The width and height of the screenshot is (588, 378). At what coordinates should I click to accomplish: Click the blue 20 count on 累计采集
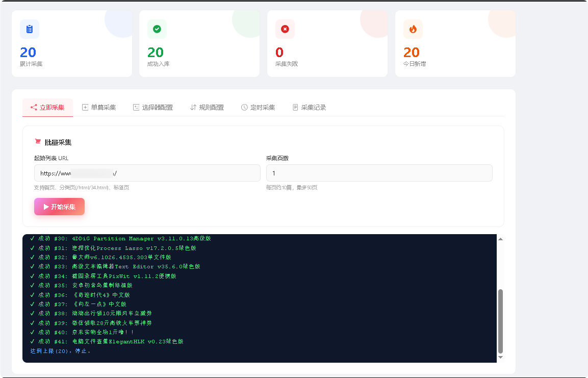(29, 52)
